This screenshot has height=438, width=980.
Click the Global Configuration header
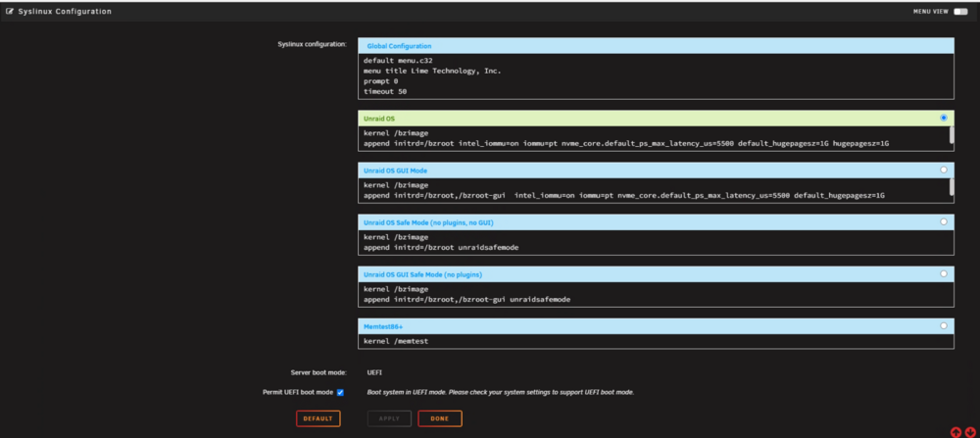[x=656, y=46]
